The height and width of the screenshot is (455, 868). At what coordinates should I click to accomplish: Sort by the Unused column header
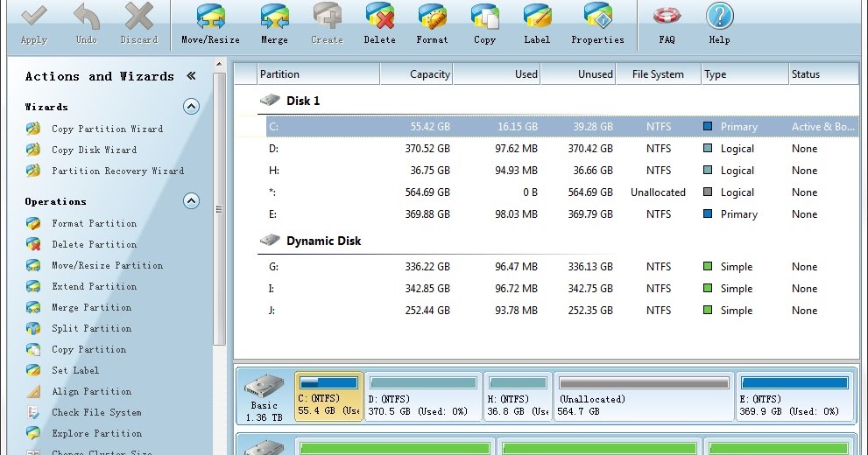(x=578, y=74)
